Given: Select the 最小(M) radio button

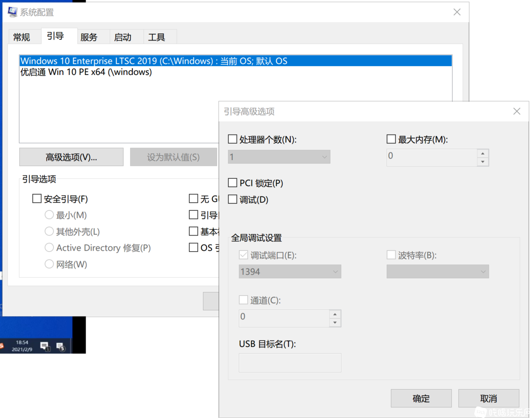Looking at the screenshot, I should [49, 215].
